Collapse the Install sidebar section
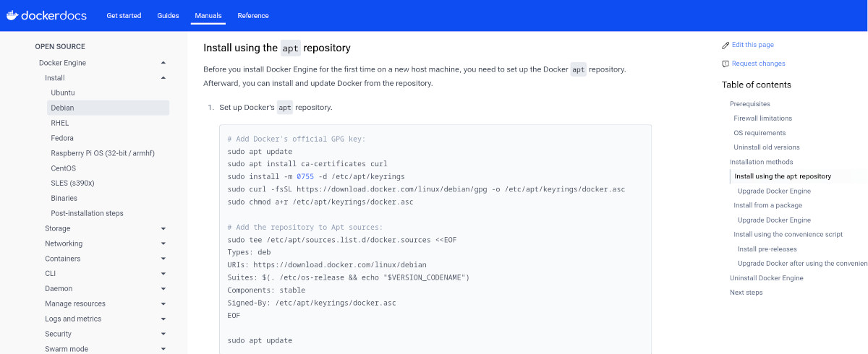Image resolution: width=868 pixels, height=354 pixels. coord(163,78)
